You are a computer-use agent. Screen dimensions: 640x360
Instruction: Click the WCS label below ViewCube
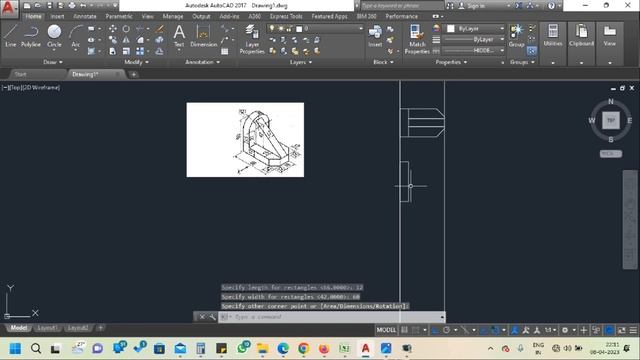point(611,154)
